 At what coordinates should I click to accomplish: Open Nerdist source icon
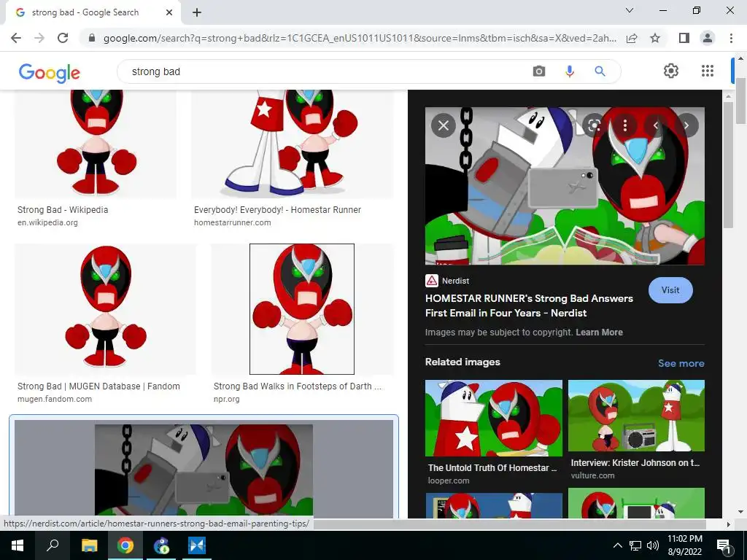coord(432,281)
